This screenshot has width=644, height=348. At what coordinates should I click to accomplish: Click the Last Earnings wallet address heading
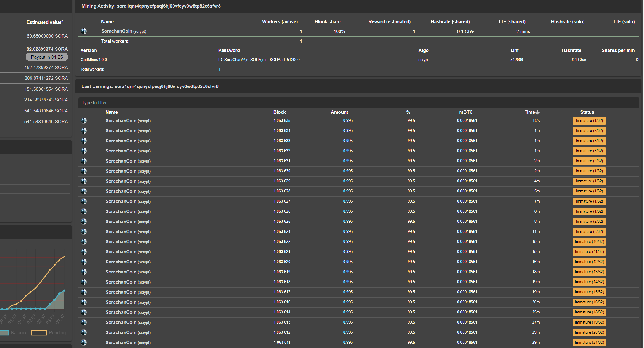coord(150,86)
